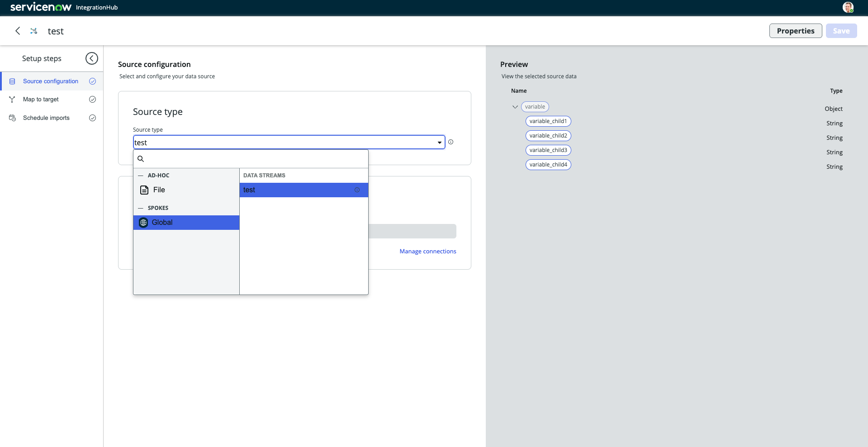Go to Schedule imports step
This screenshot has height=447, width=868.
point(52,118)
